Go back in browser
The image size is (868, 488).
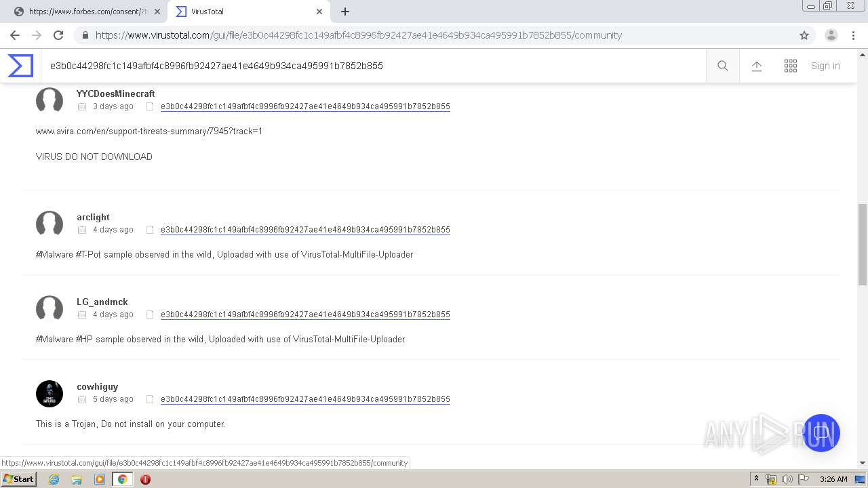click(15, 35)
